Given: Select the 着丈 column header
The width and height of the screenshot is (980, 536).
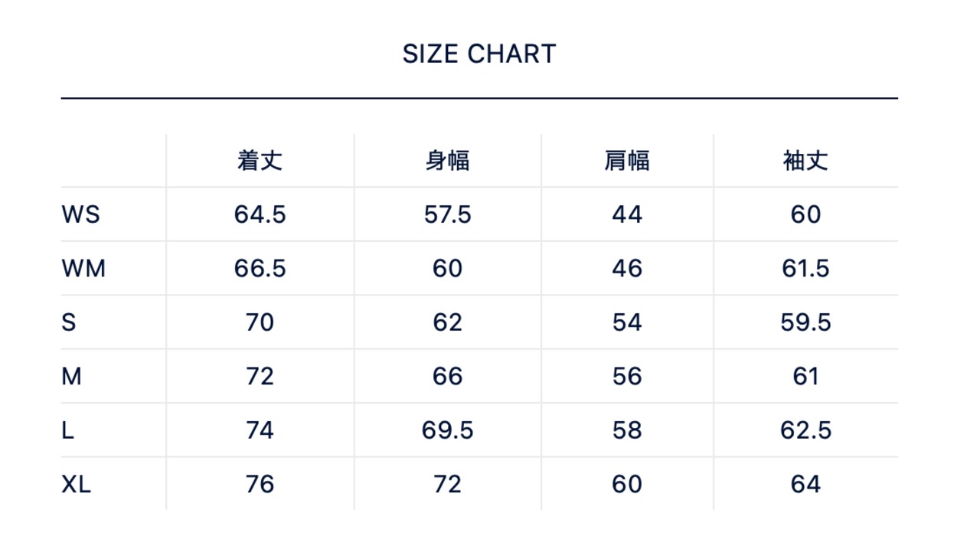Looking at the screenshot, I should 260,161.
